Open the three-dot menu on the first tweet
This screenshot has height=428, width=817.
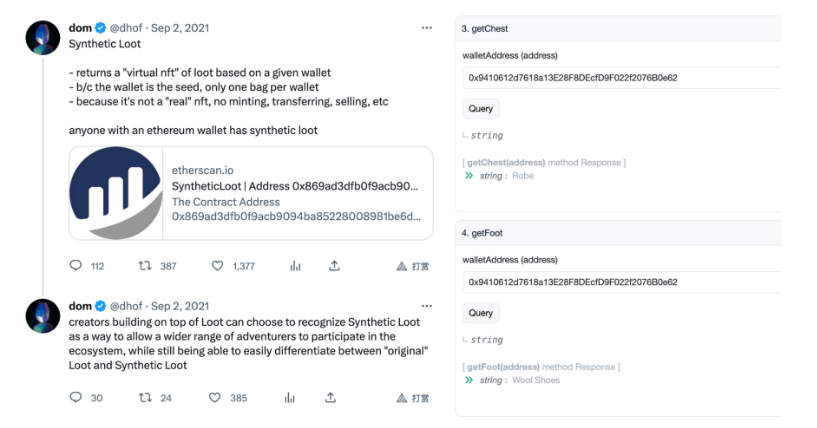point(427,28)
